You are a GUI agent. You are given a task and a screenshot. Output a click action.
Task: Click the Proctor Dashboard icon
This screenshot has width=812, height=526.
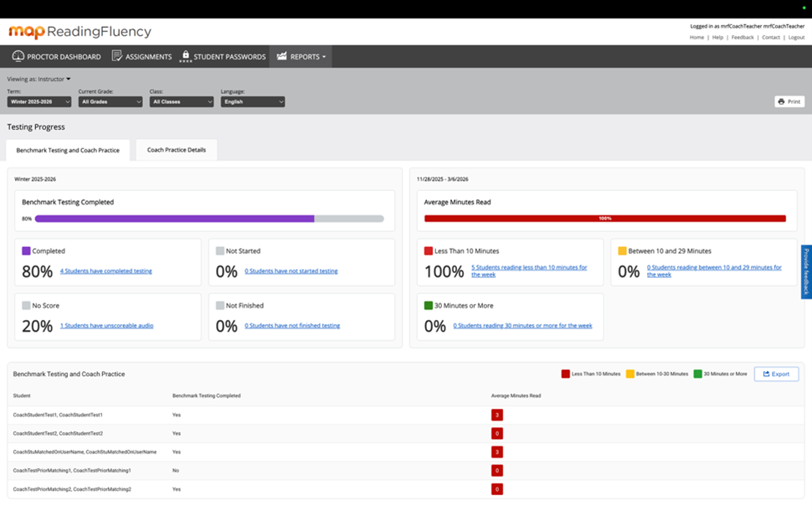(18, 56)
